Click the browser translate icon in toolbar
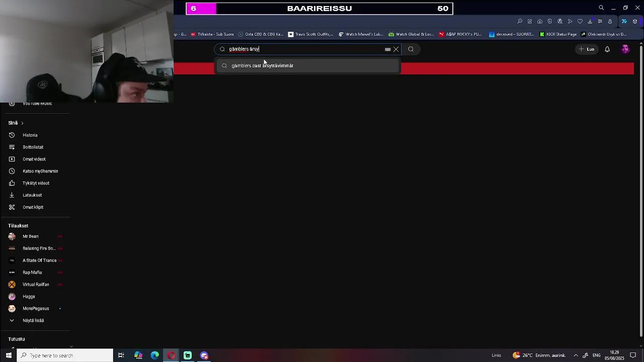 [x=560, y=22]
